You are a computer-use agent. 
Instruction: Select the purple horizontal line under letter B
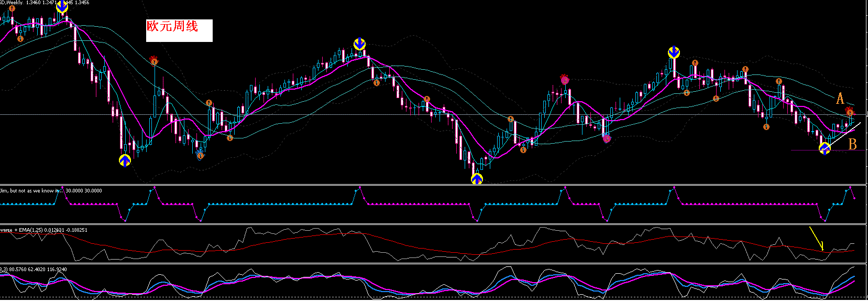[829, 151]
